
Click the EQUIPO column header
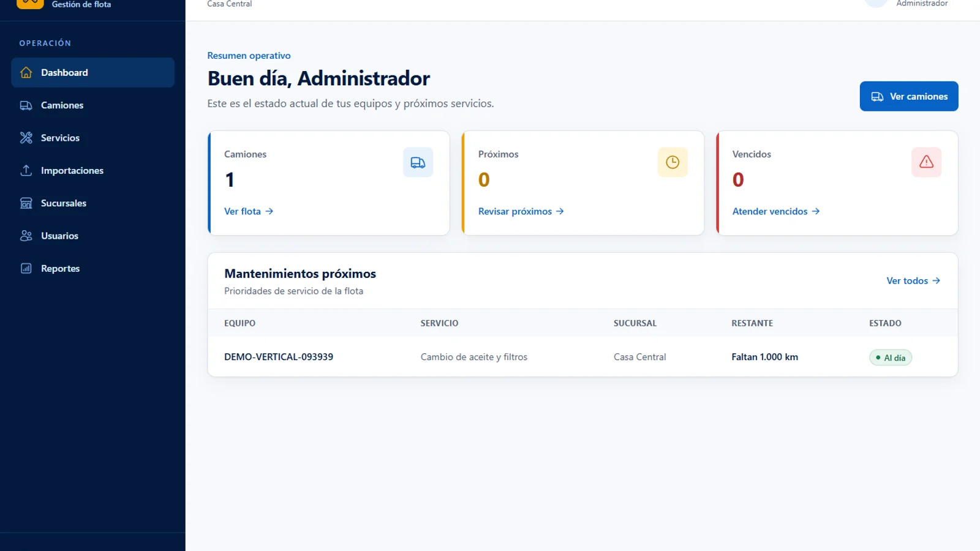[240, 323]
